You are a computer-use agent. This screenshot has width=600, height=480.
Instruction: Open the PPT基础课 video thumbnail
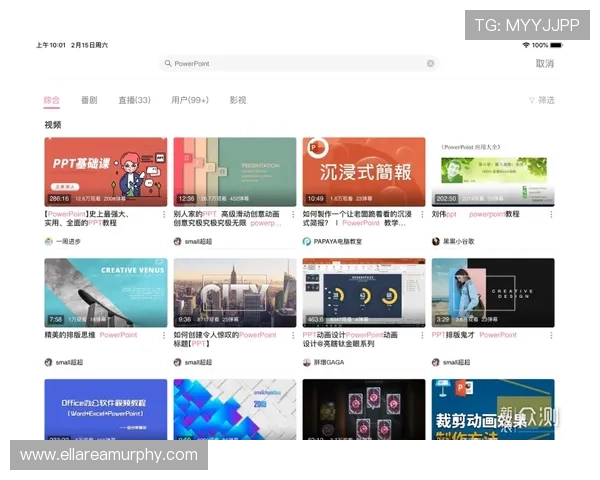click(106, 172)
